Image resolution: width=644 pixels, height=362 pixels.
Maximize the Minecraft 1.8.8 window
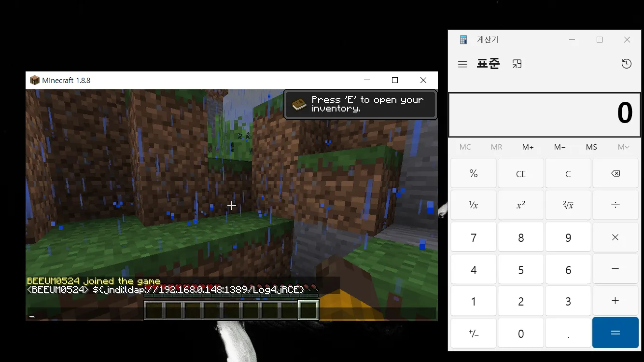pyautogui.click(x=395, y=80)
